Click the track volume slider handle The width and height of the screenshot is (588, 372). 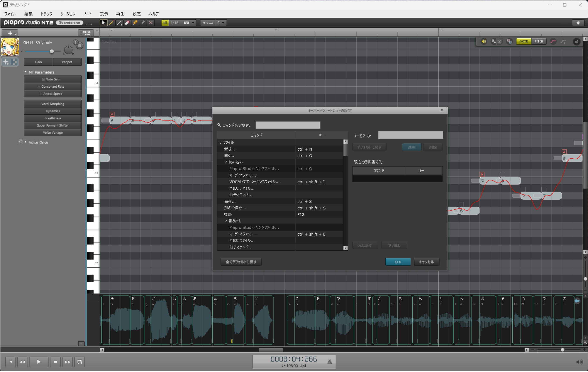pyautogui.click(x=52, y=51)
